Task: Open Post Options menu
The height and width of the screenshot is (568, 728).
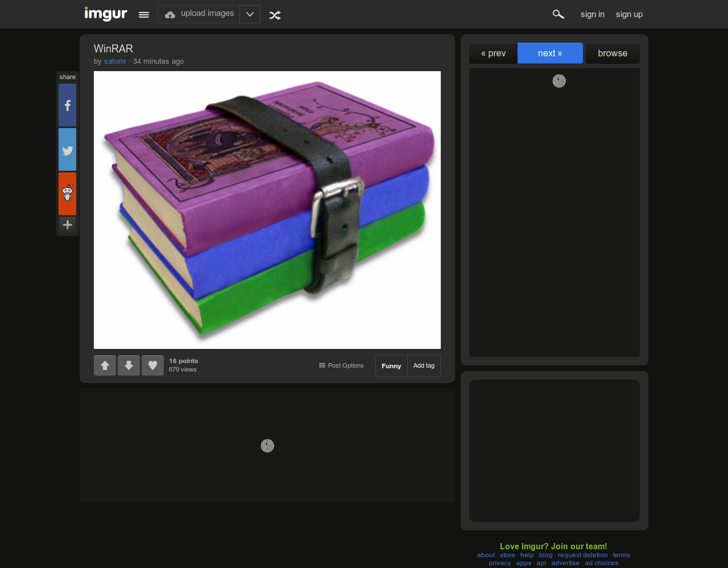Action: click(x=341, y=365)
